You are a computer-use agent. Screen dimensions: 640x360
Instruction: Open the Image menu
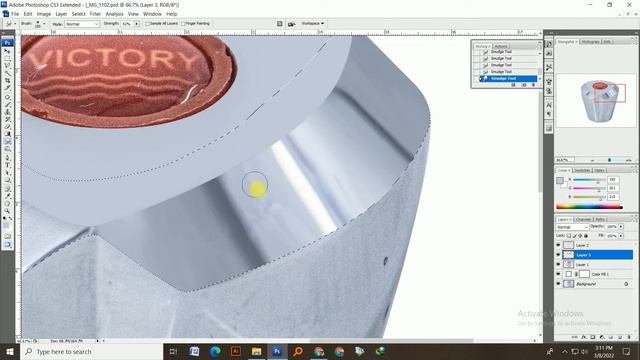tap(44, 14)
